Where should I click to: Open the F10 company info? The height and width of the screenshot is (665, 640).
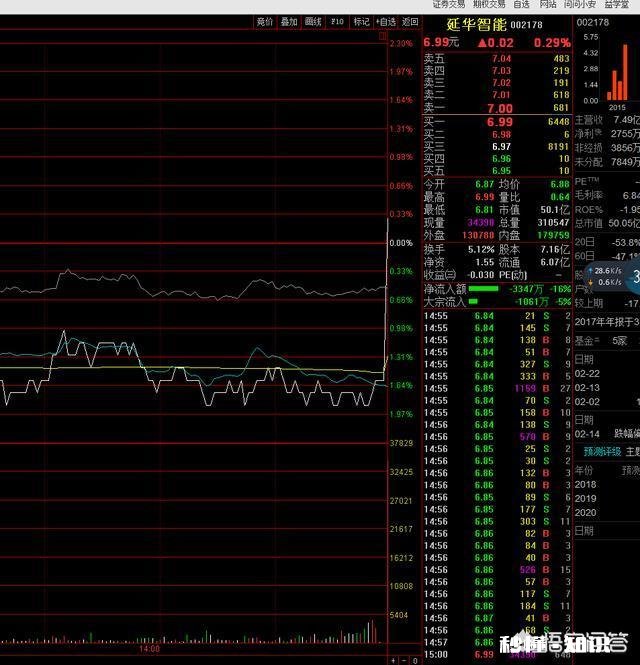point(338,21)
